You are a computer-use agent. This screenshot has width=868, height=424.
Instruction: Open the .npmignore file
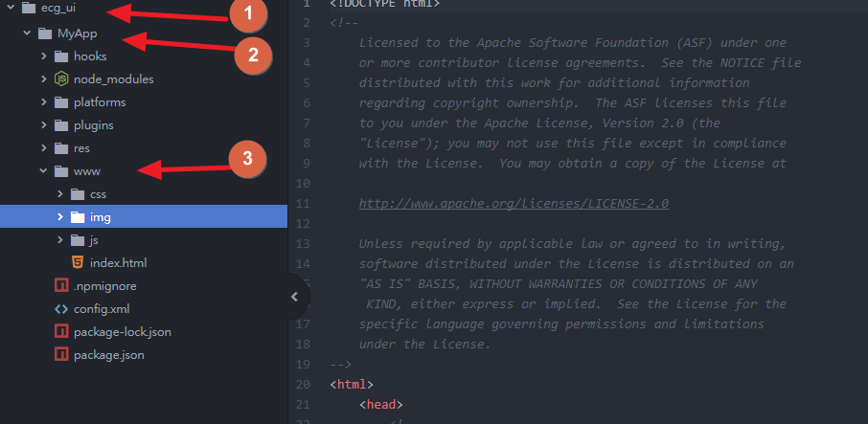pyautogui.click(x=104, y=286)
